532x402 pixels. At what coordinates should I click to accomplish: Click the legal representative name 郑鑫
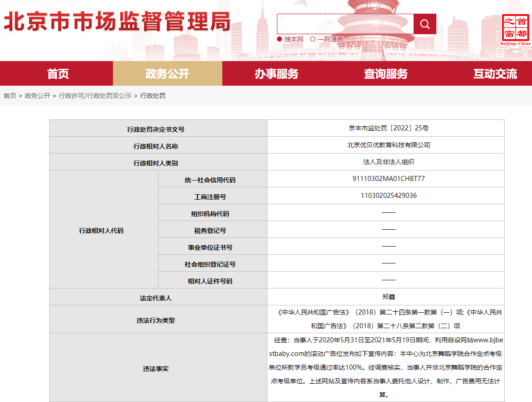click(389, 297)
